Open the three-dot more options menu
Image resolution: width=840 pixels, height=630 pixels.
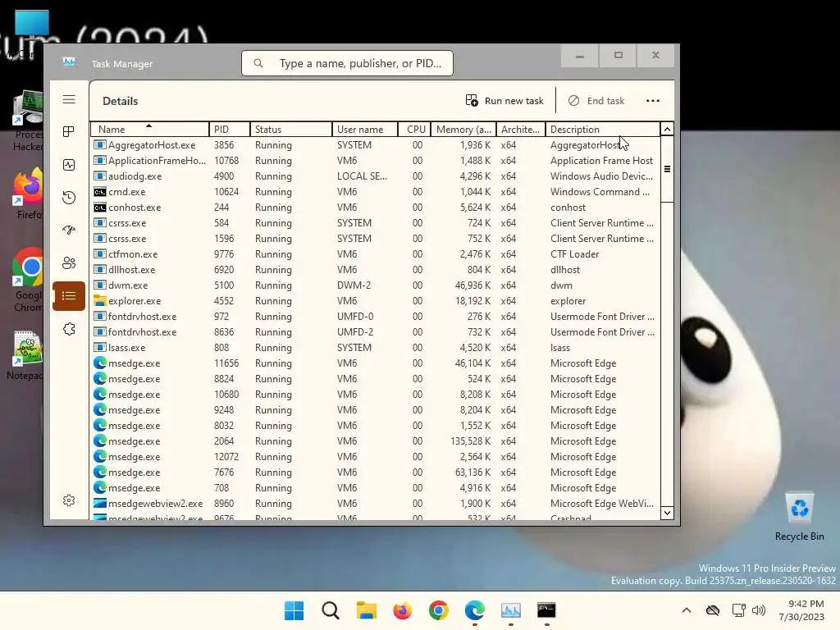[x=652, y=101]
